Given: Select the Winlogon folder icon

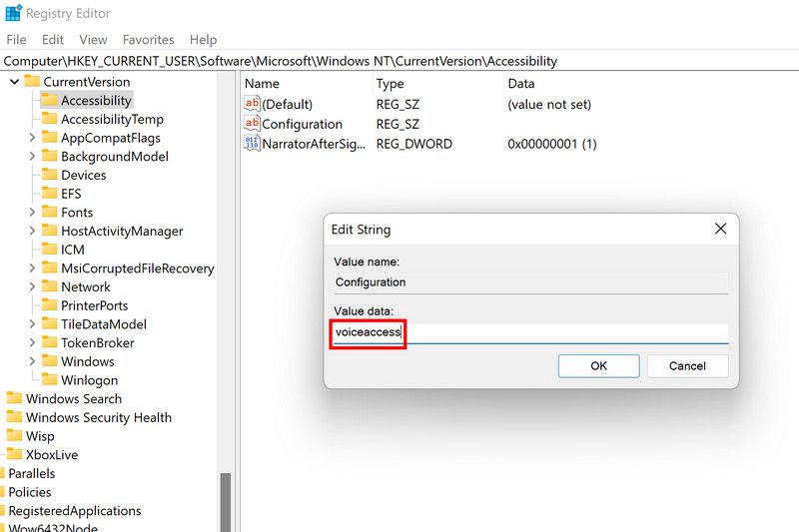Looking at the screenshot, I should pyautogui.click(x=49, y=379).
